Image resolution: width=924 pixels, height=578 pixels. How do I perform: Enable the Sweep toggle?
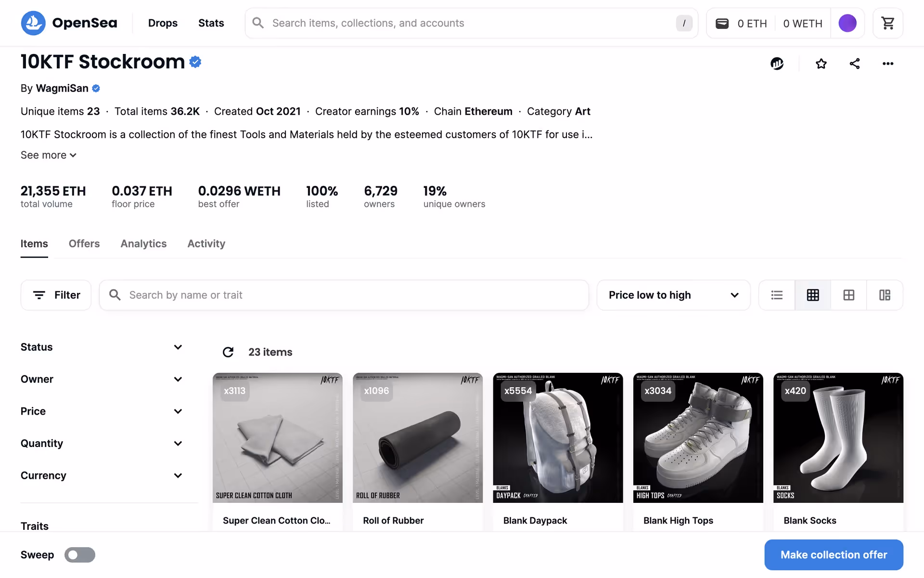80,555
